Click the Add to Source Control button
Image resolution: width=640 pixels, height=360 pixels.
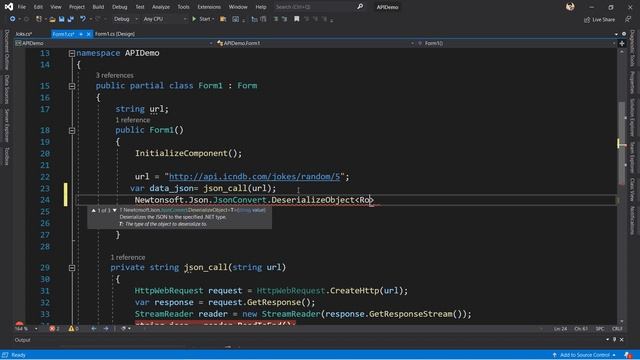click(x=584, y=355)
